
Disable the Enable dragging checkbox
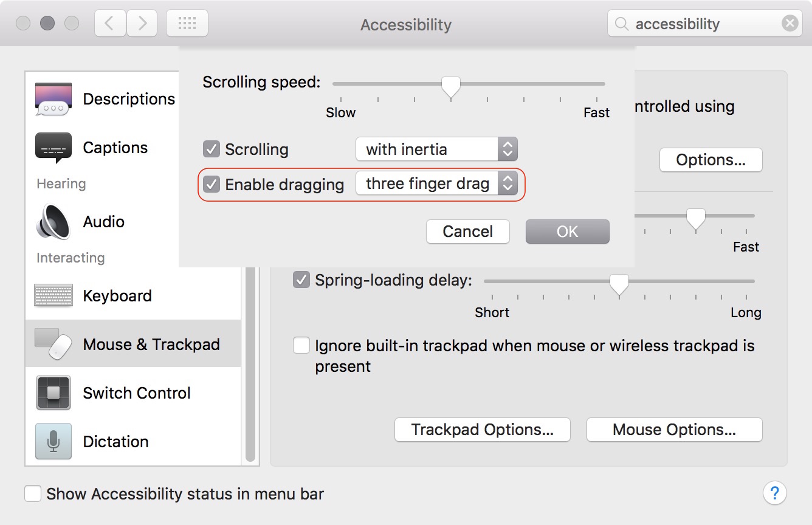(x=212, y=184)
